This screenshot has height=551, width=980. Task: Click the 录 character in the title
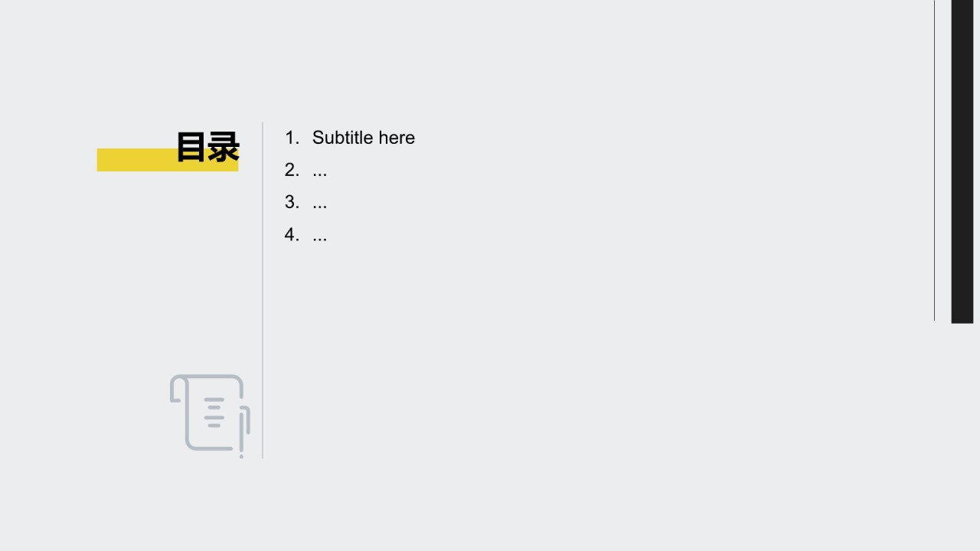click(224, 147)
